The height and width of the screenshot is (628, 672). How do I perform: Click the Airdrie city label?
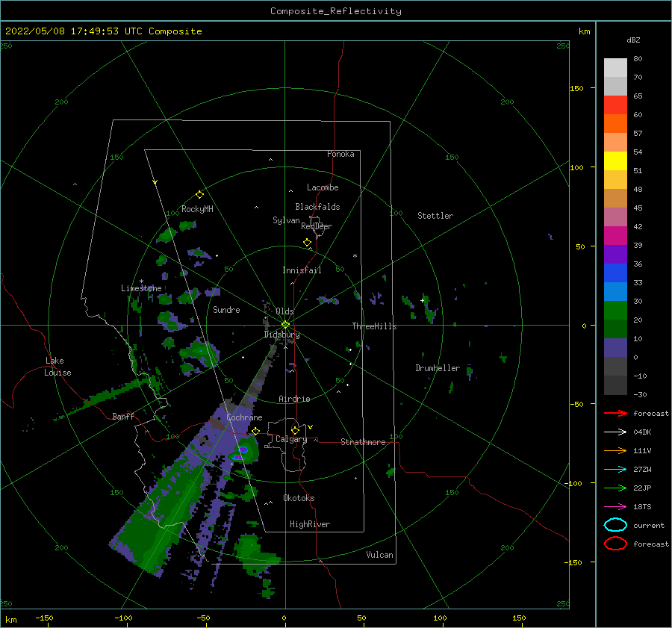(294, 399)
